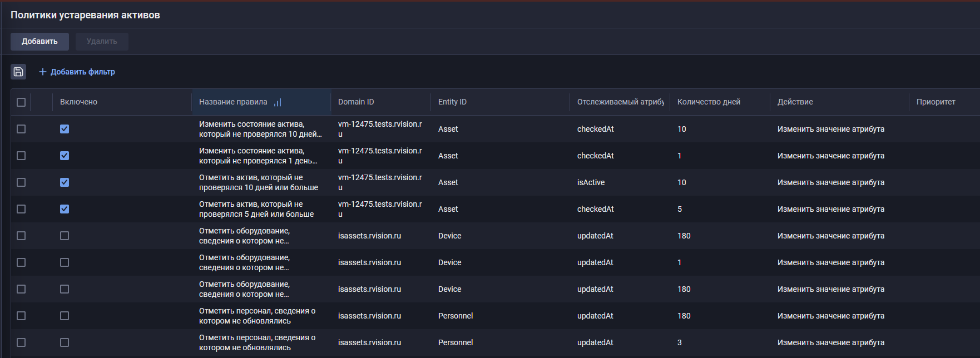
Task: Click checkedAt in the '5 дней или больше' row
Action: (595, 209)
